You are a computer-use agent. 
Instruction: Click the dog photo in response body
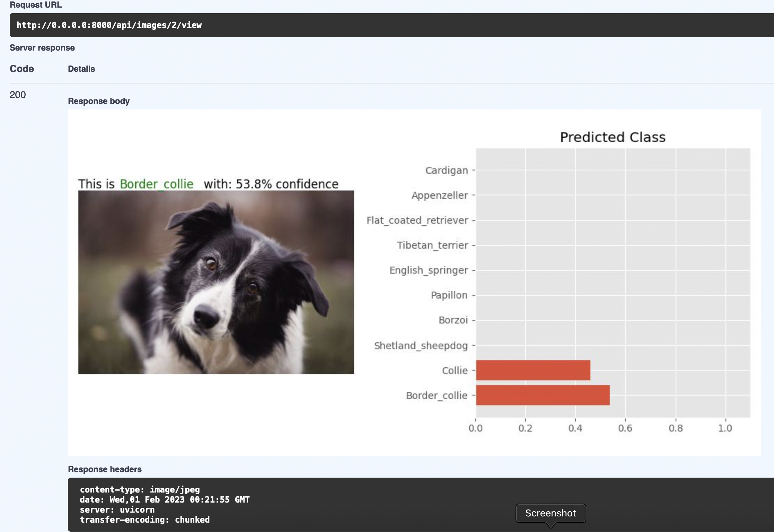coord(216,282)
